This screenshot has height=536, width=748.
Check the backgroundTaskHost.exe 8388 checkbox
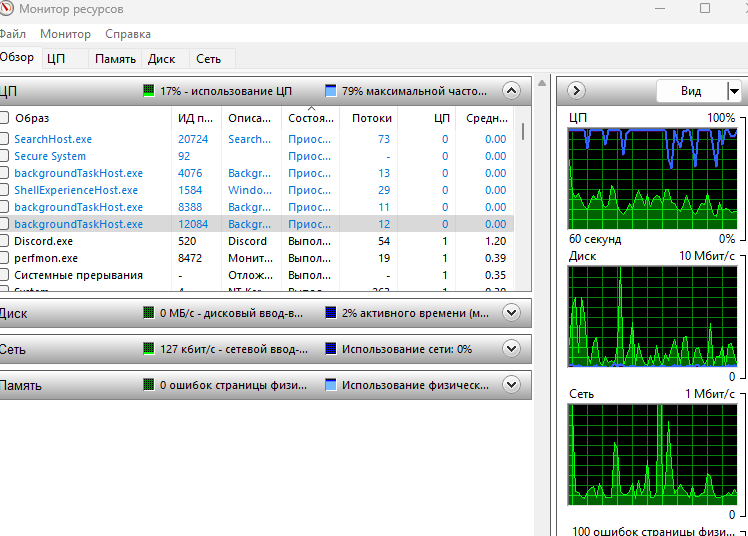tap(4, 207)
